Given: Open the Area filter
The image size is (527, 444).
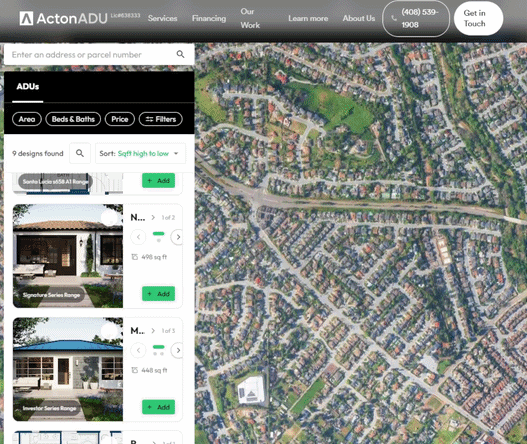Looking at the screenshot, I should (x=27, y=119).
